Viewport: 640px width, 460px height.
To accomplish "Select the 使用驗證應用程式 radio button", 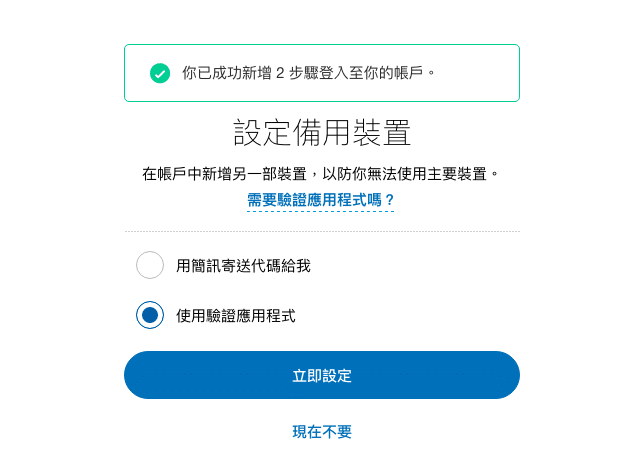I will 150,315.
